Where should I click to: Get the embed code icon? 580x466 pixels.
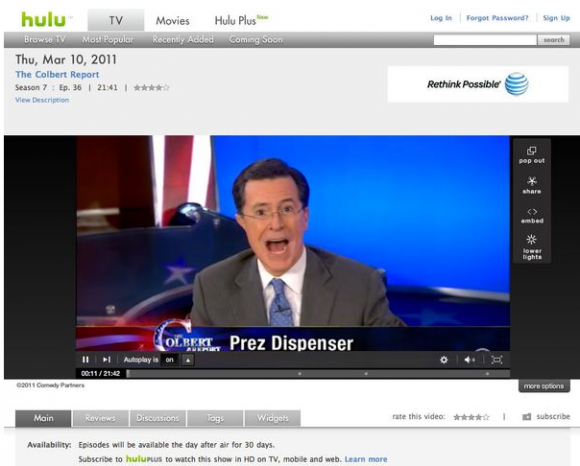[x=532, y=216]
